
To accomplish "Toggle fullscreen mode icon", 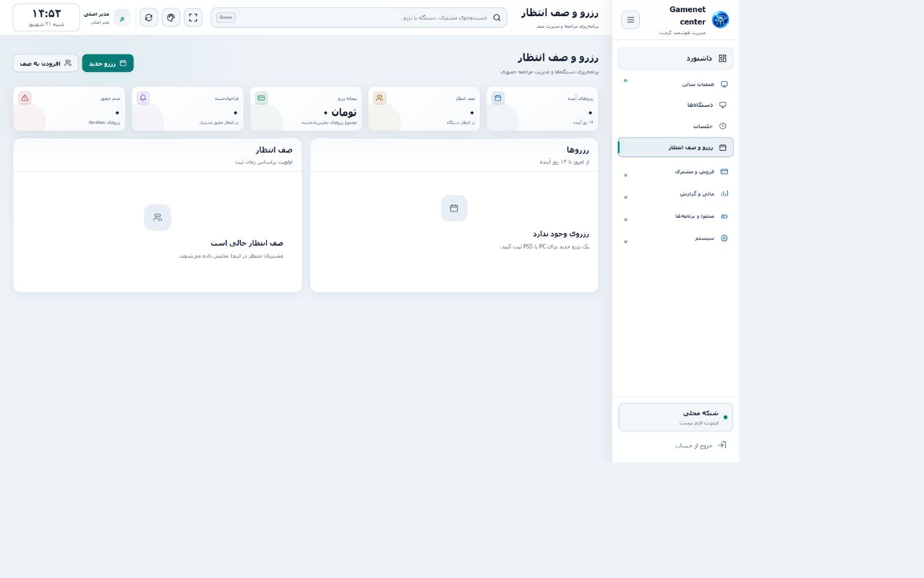I will click(193, 17).
